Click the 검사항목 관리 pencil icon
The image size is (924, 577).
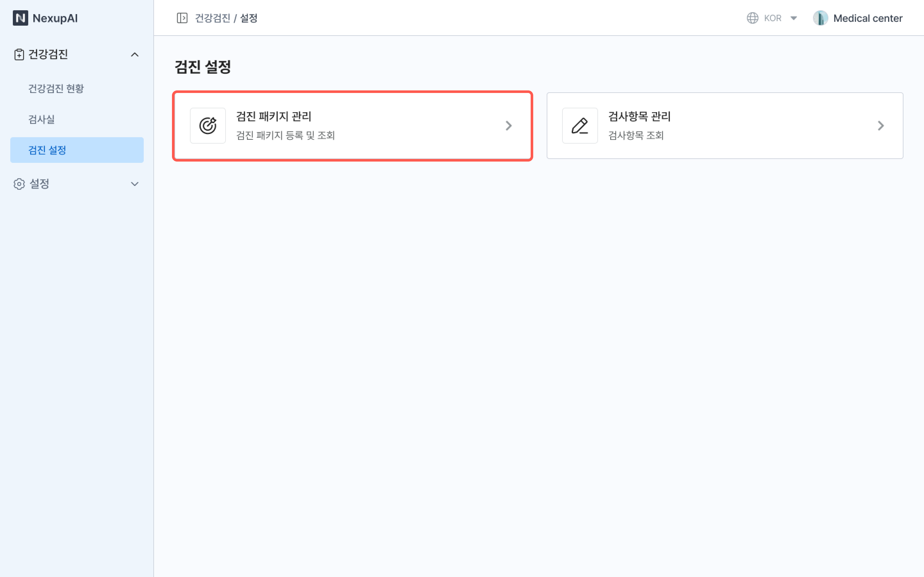[580, 126]
